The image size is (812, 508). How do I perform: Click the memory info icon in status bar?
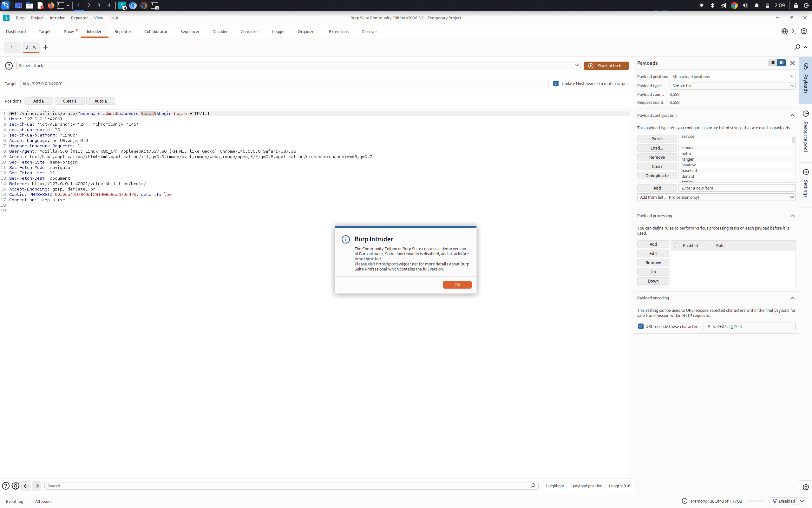pyautogui.click(x=684, y=501)
